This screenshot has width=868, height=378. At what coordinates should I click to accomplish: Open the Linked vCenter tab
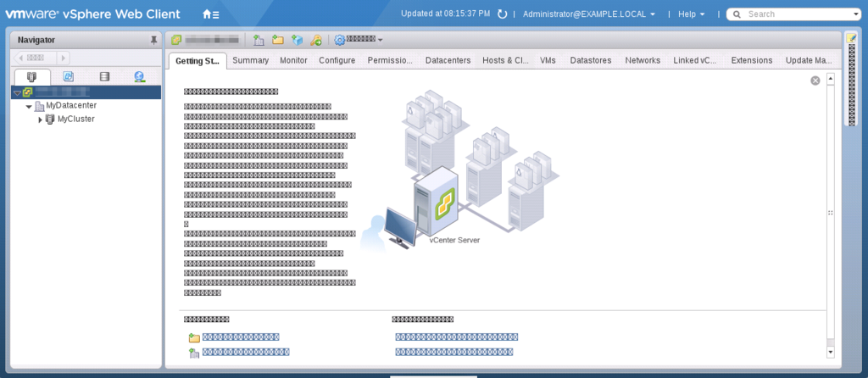click(695, 60)
